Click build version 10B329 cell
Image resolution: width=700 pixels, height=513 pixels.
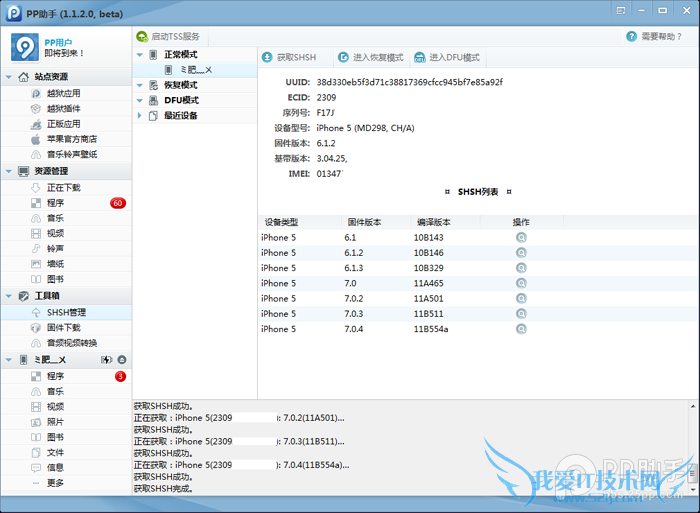click(429, 268)
